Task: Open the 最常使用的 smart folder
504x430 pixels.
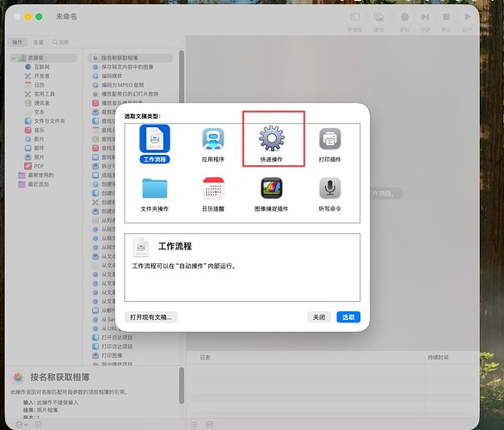Action: pos(40,175)
